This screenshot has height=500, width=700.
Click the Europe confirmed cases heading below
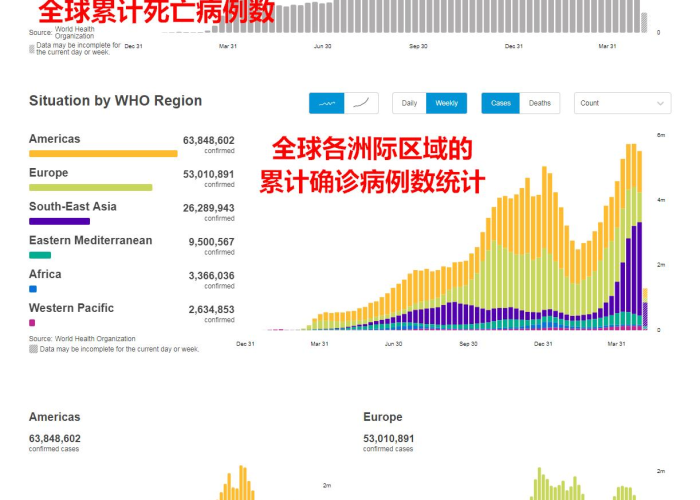(382, 417)
